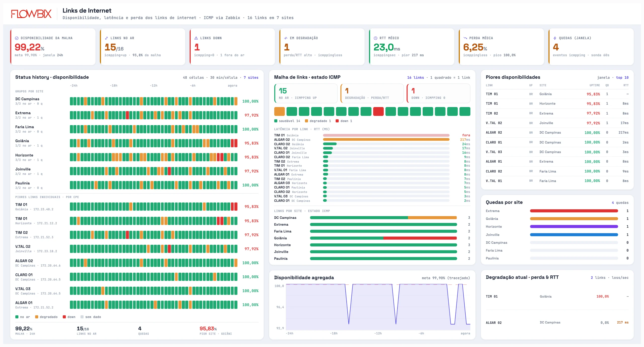Click ALGAR 02 217ms row in worst availability table

tap(557, 133)
